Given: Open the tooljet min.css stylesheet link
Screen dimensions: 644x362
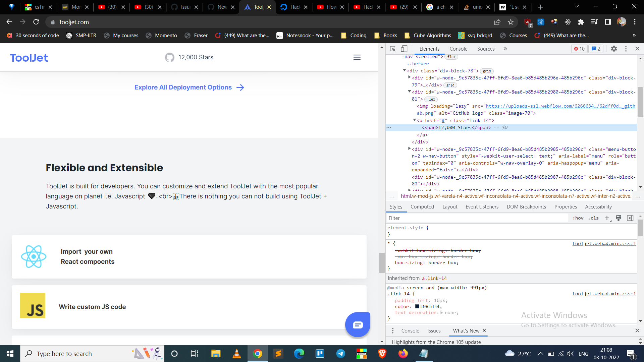Looking at the screenshot, I should point(604,243).
